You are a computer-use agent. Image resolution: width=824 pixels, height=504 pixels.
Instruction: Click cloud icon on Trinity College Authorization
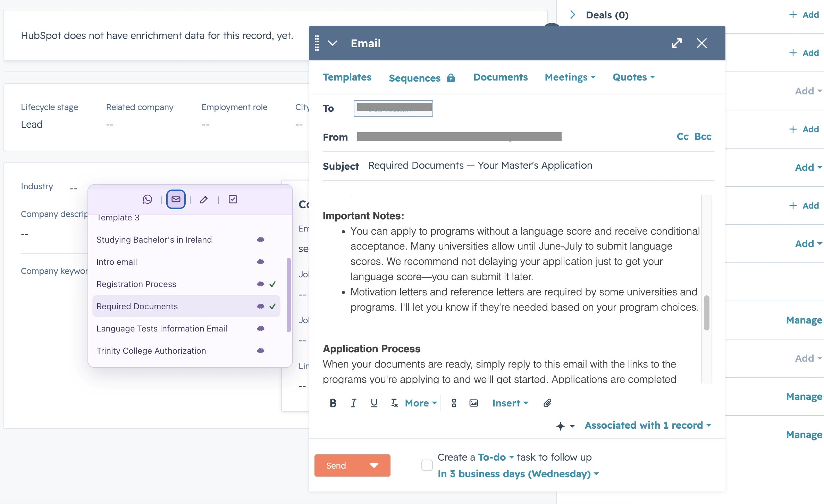coord(261,351)
